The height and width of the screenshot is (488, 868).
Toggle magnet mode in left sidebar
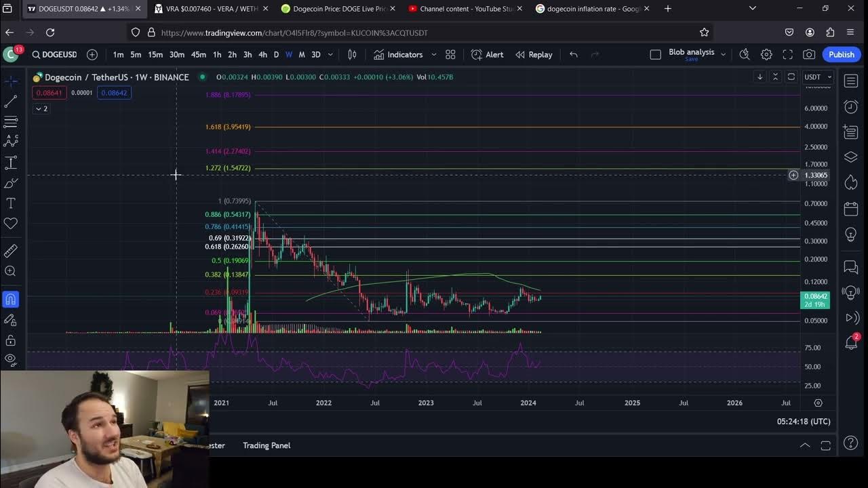pyautogui.click(x=11, y=299)
